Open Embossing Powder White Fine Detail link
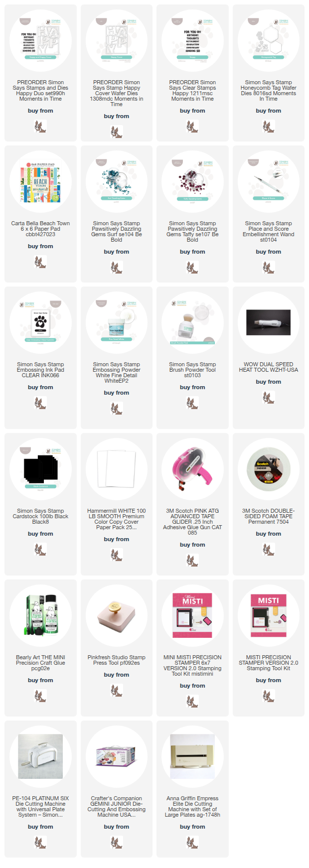 coord(117,373)
